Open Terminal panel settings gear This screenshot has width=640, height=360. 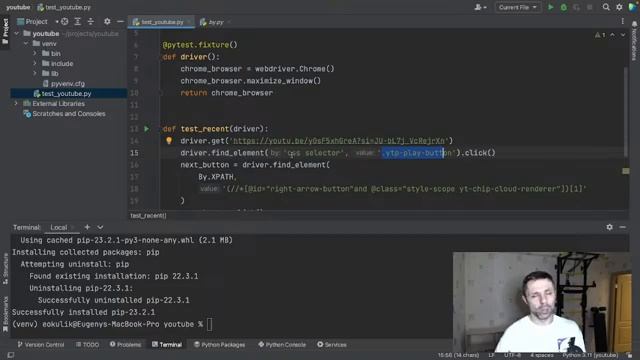[x=609, y=227]
